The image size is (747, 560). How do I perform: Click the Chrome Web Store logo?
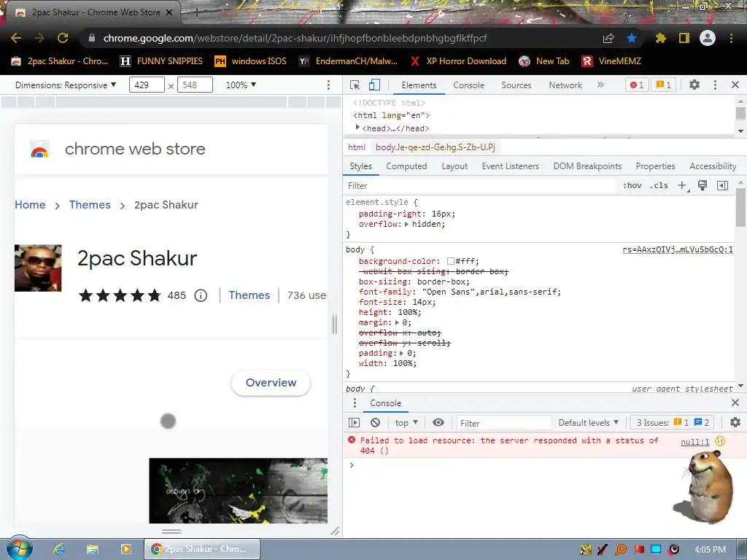[39, 149]
